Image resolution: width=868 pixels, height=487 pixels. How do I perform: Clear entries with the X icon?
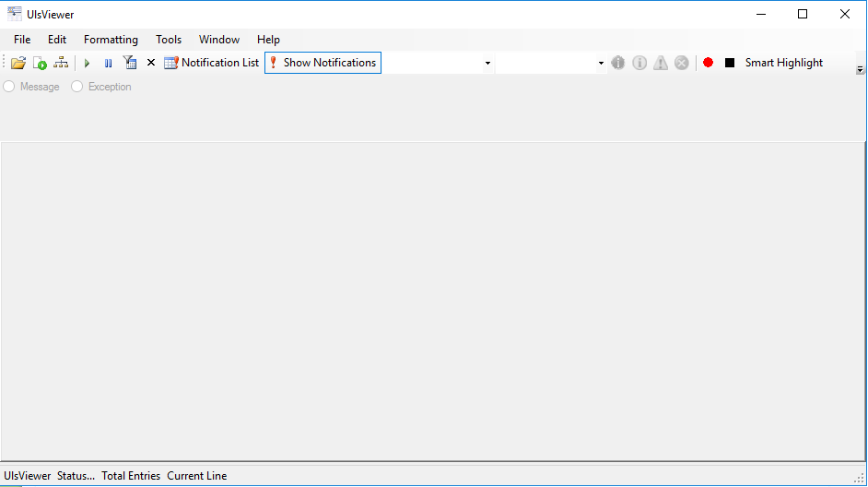point(150,63)
